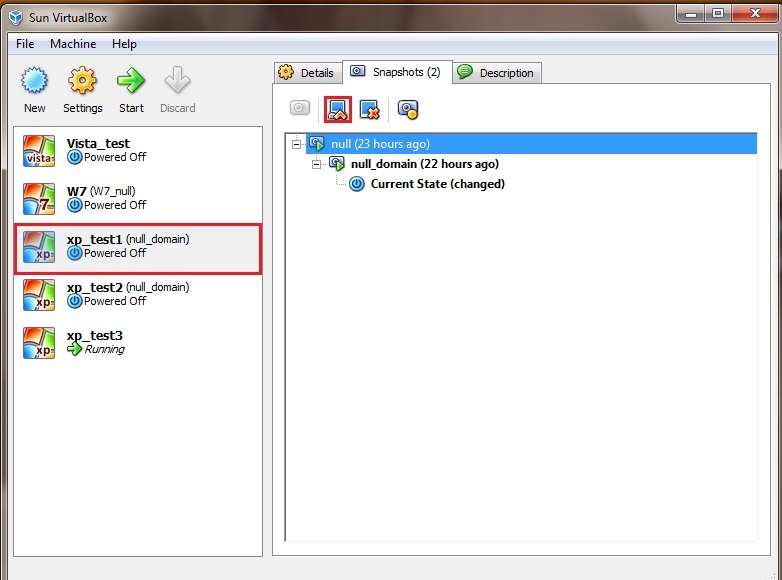
Task: Click W7 Powered Off status icon
Action: (75, 205)
